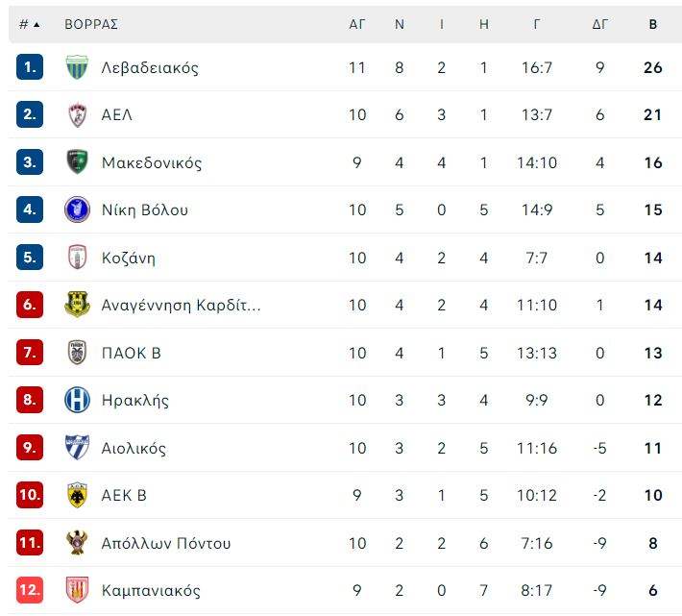Open the Αιολικός team name link
The image size is (682, 616).
[134, 448]
